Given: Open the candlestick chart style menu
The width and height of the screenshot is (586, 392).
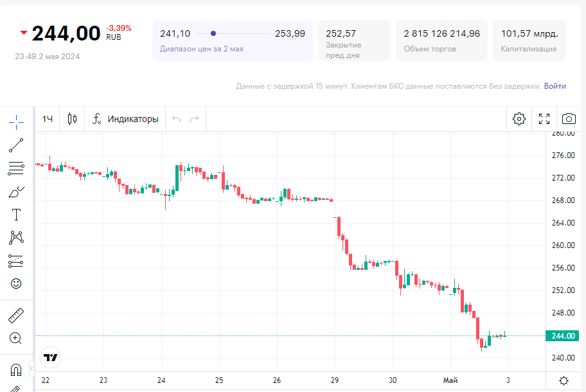Looking at the screenshot, I should [x=72, y=119].
